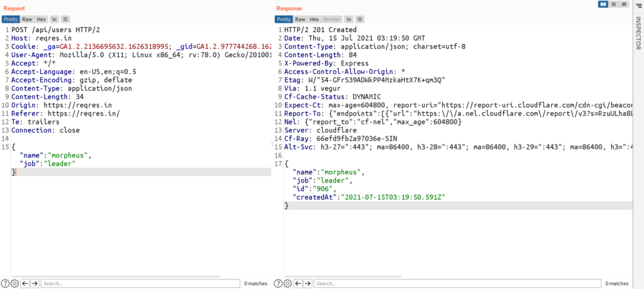The image size is (644, 289).
Task: Open the Response message editor menu icon
Action: point(360,19)
